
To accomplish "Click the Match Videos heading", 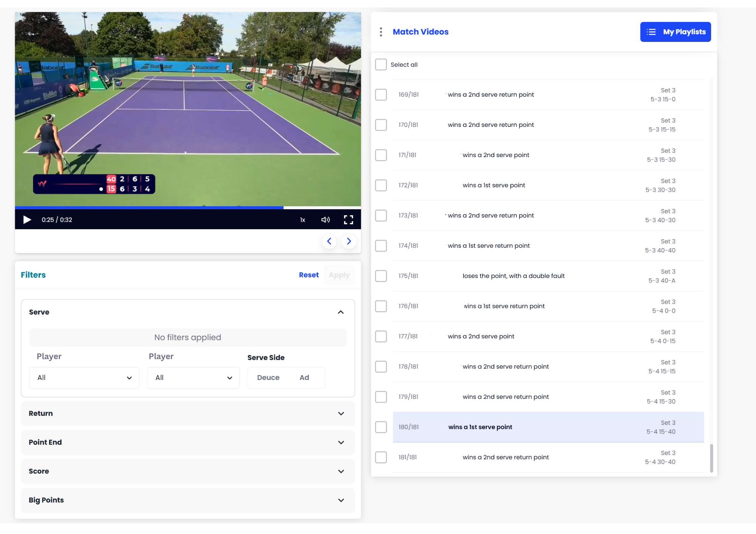I will coord(420,32).
